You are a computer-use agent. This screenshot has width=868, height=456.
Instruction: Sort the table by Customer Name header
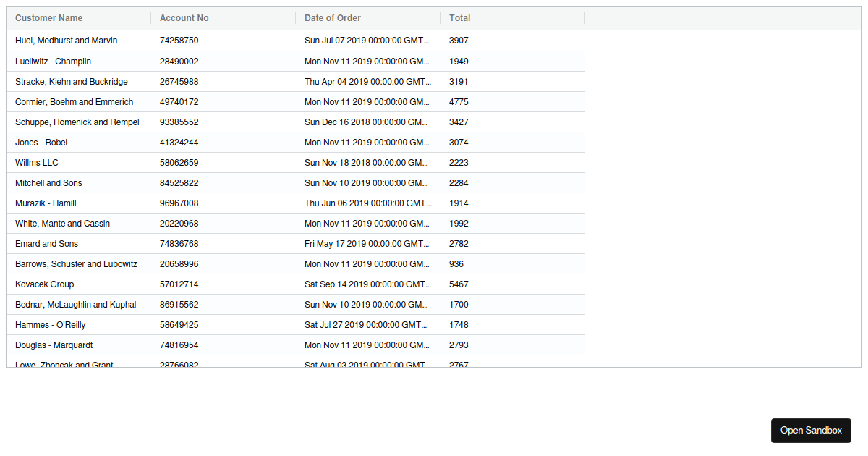[48, 17]
